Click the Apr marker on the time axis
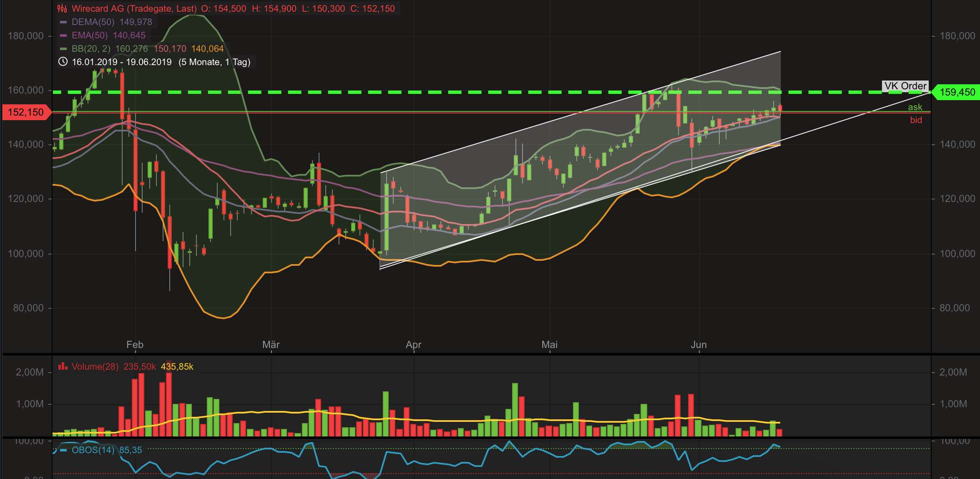 pyautogui.click(x=413, y=345)
